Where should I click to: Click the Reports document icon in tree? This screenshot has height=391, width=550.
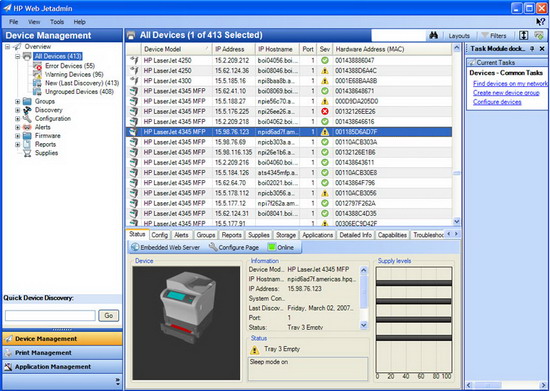27,144
